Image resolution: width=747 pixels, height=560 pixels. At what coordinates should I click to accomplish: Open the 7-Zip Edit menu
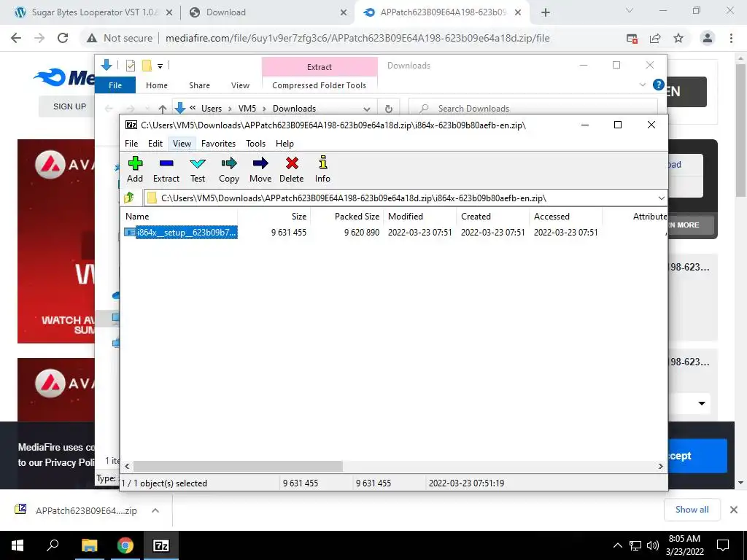[x=155, y=144]
